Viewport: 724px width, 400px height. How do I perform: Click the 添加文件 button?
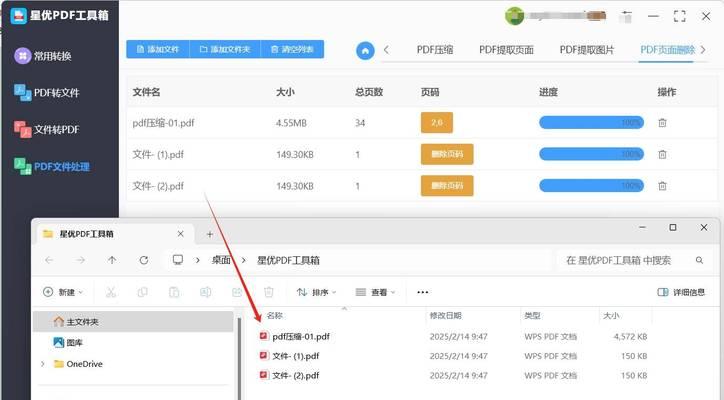point(158,49)
